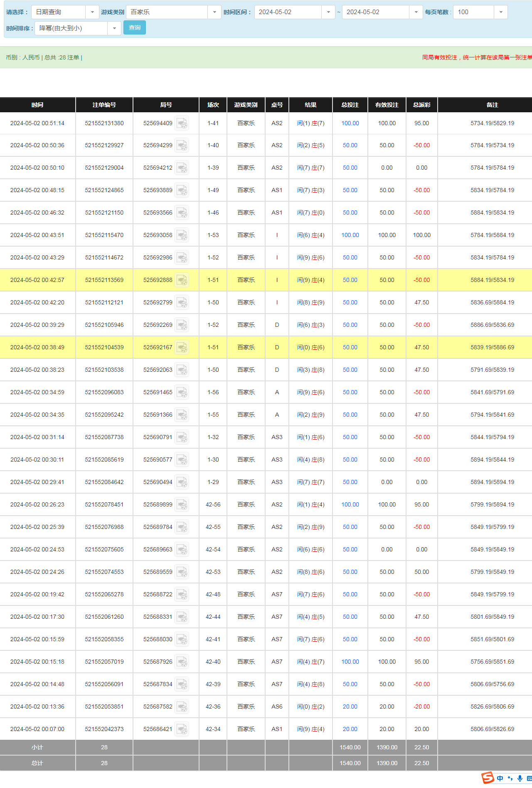
Task: Expand the 每页笔数 dropdown showing 100
Action: click(x=480, y=12)
